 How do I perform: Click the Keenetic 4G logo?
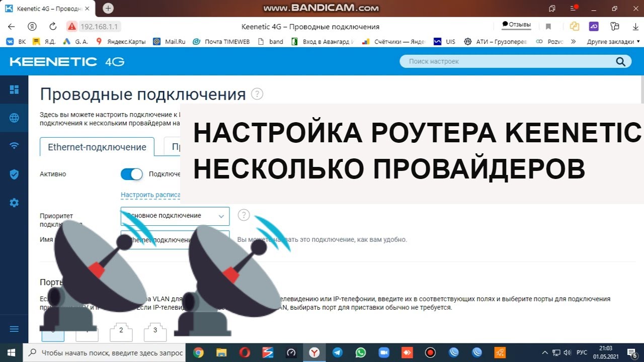tap(67, 61)
